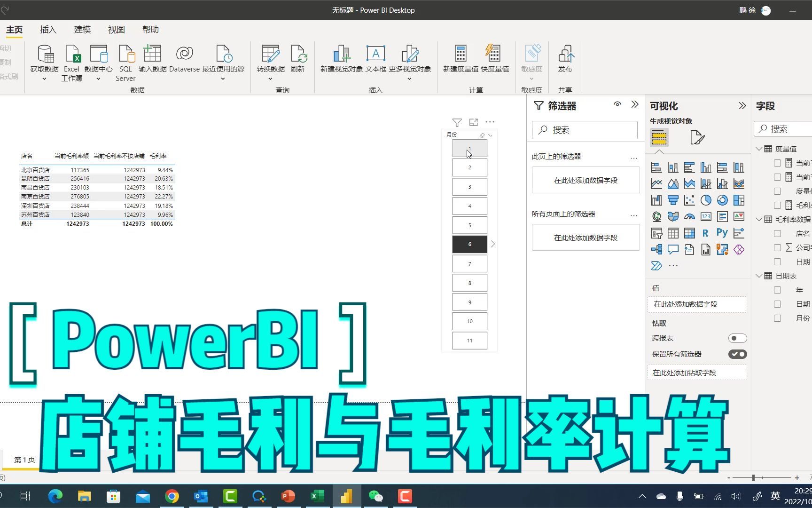The width and height of the screenshot is (812, 508).
Task: Switch to the 主页 ribbon tab
Action: [x=14, y=30]
